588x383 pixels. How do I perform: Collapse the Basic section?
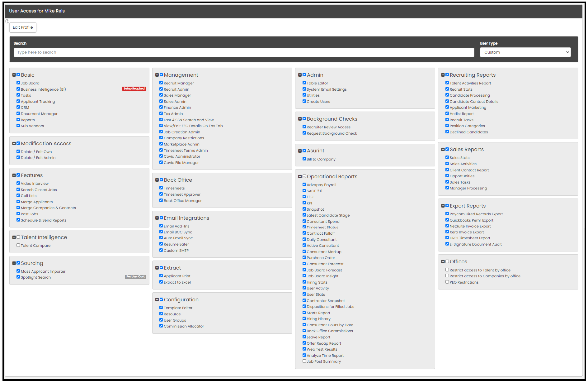click(14, 75)
